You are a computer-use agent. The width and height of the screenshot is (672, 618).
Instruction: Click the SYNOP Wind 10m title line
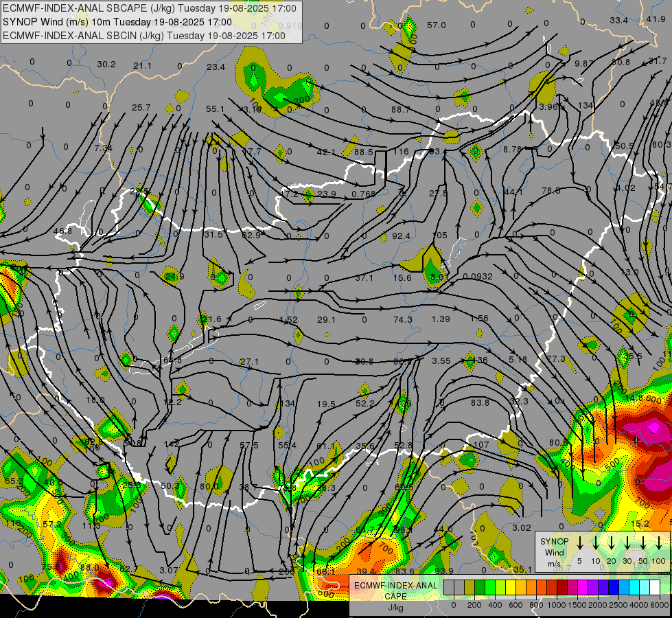click(117, 22)
